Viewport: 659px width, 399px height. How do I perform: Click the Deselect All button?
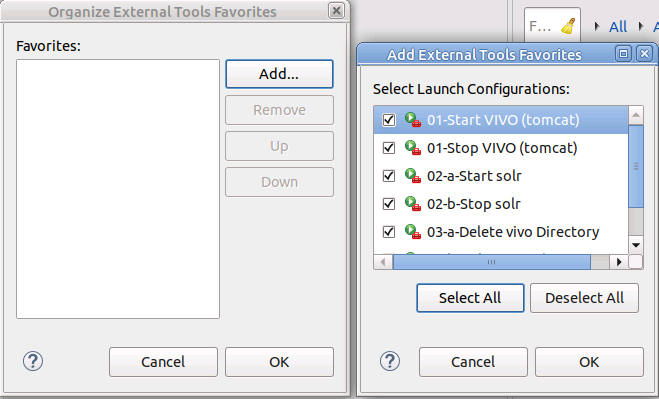[x=584, y=298]
